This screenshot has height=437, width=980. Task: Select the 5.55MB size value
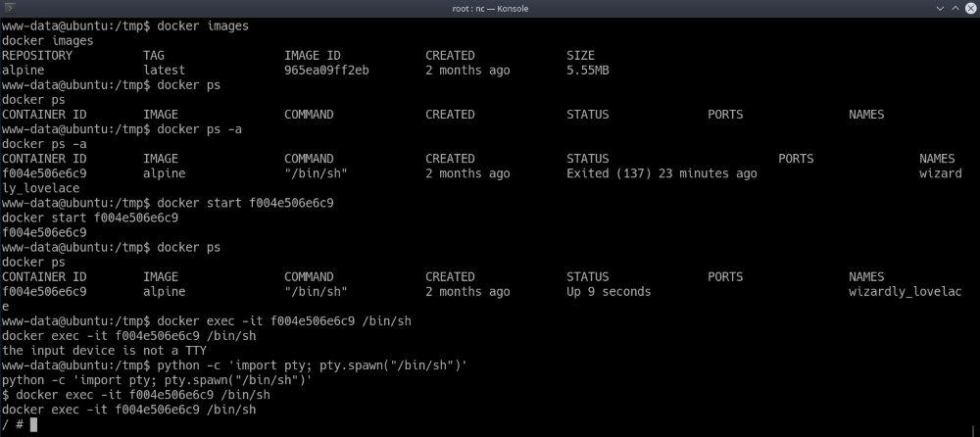pos(591,71)
